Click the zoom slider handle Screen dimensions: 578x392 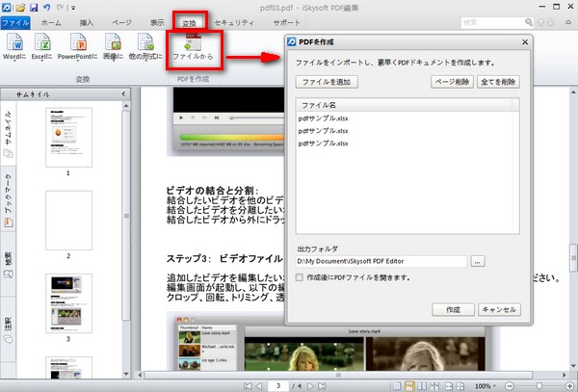pos(539,386)
